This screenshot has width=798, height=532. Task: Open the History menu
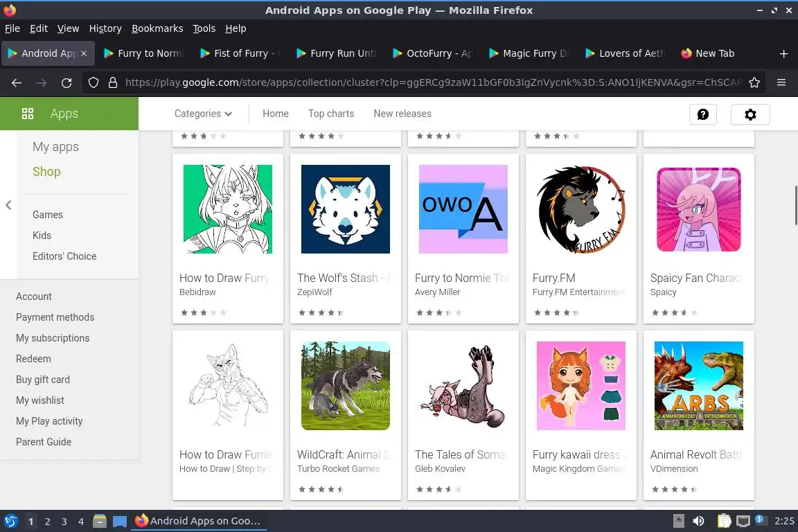(105, 28)
